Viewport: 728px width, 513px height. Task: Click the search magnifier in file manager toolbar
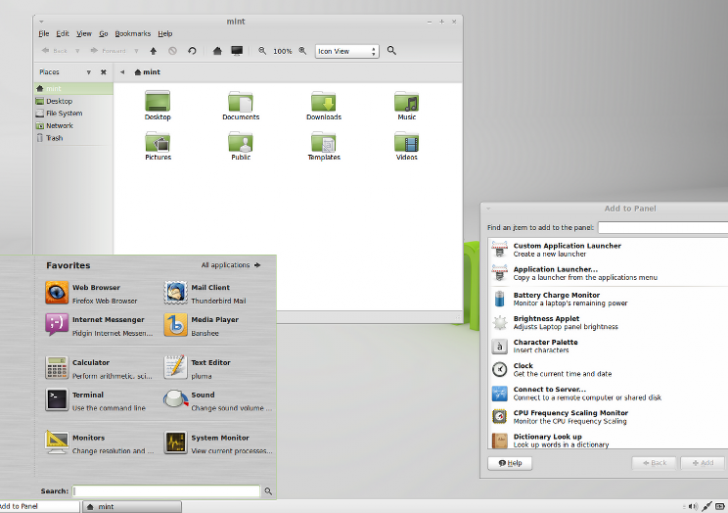click(x=392, y=50)
